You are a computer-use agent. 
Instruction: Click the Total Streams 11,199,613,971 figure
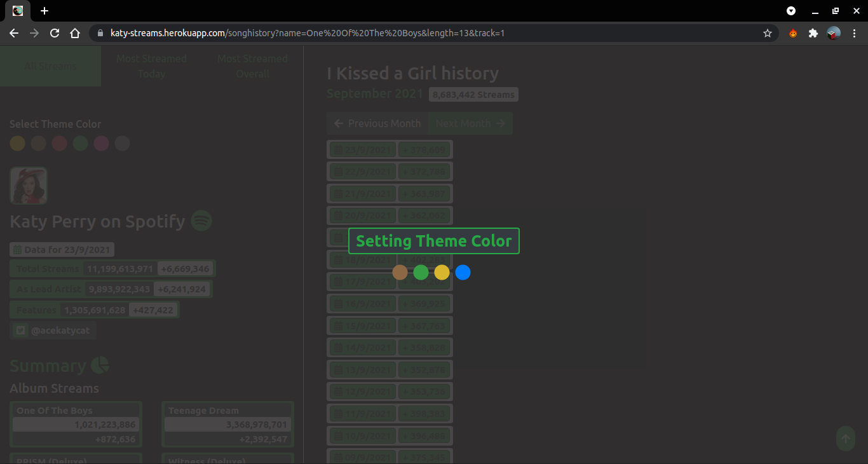(120, 269)
